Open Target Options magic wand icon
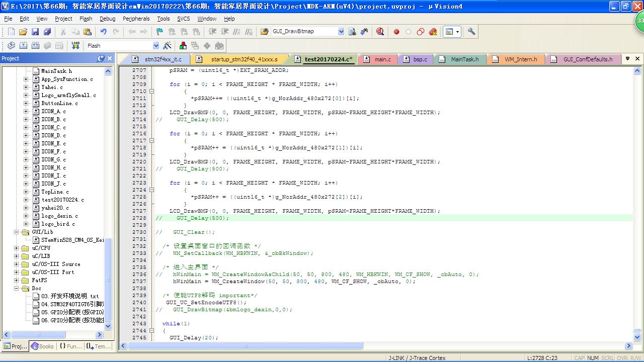The width and height of the screenshot is (644, 362). pyautogui.click(x=167, y=46)
